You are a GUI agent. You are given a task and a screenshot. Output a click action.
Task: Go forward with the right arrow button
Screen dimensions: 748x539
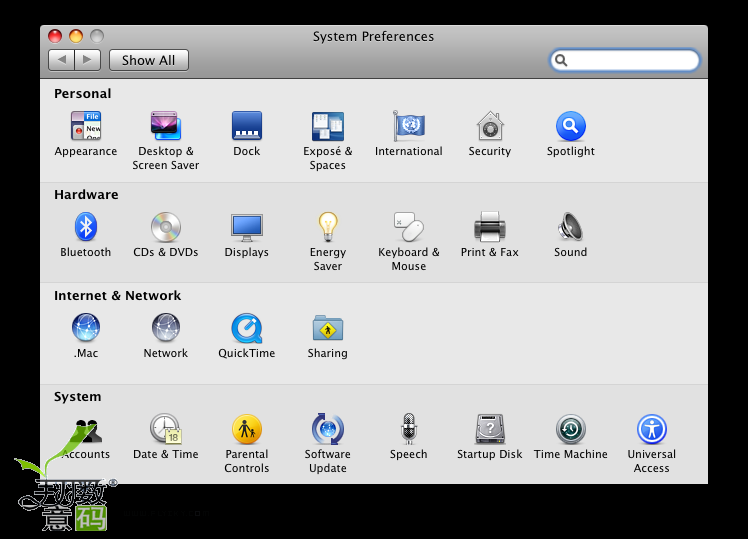[88, 60]
